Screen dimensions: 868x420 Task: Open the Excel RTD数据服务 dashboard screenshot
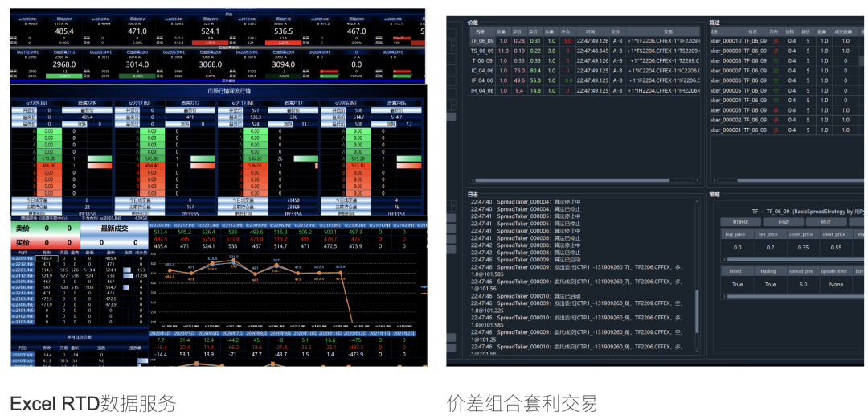tap(219, 187)
